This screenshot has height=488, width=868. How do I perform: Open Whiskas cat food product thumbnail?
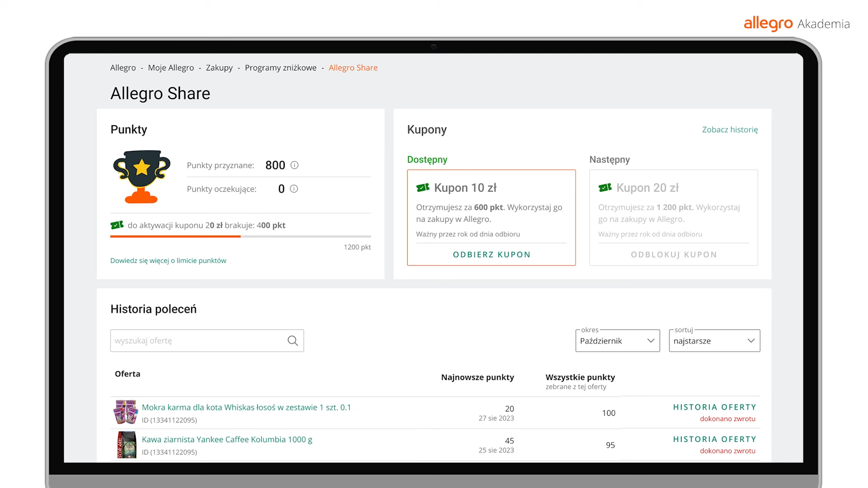[x=125, y=412]
